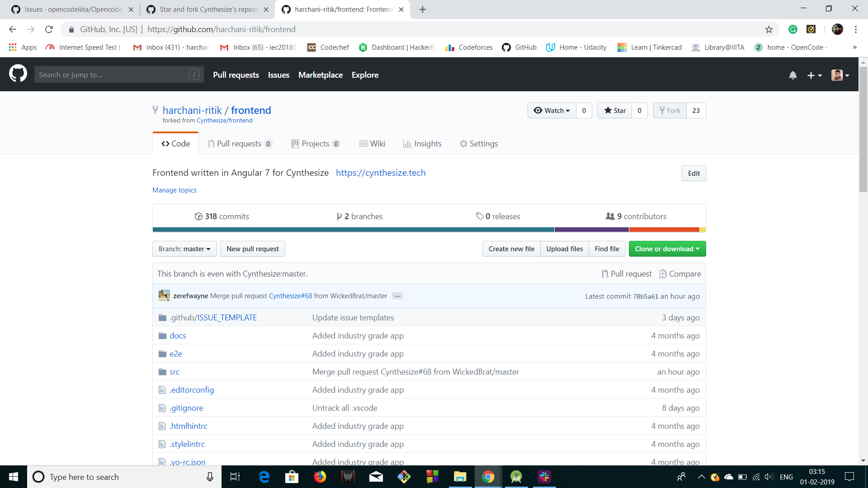The image size is (868, 488).
Task: Focus the GitHub search box
Action: pos(113,75)
